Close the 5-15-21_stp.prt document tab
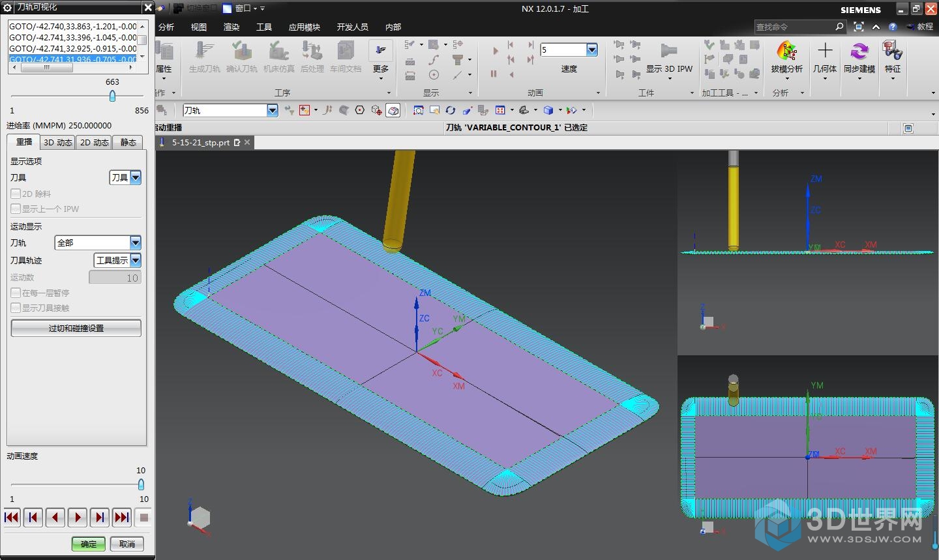Screen dimensions: 939x560 (x=247, y=142)
